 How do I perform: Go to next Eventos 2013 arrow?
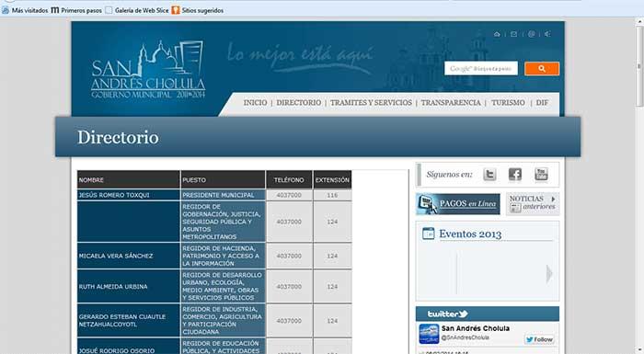549,274
